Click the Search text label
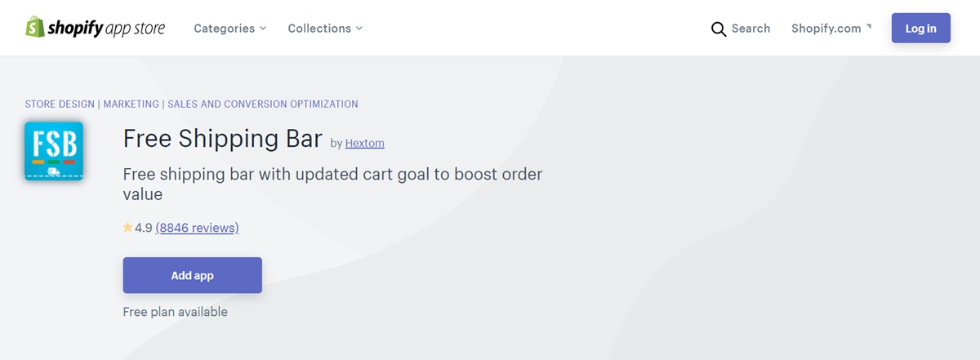 click(x=751, y=29)
